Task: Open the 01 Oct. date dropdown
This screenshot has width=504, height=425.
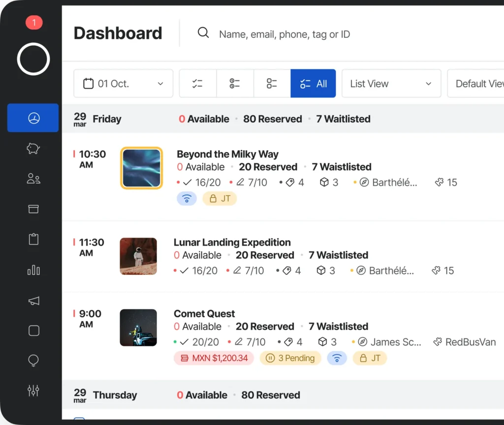Action: [x=124, y=83]
